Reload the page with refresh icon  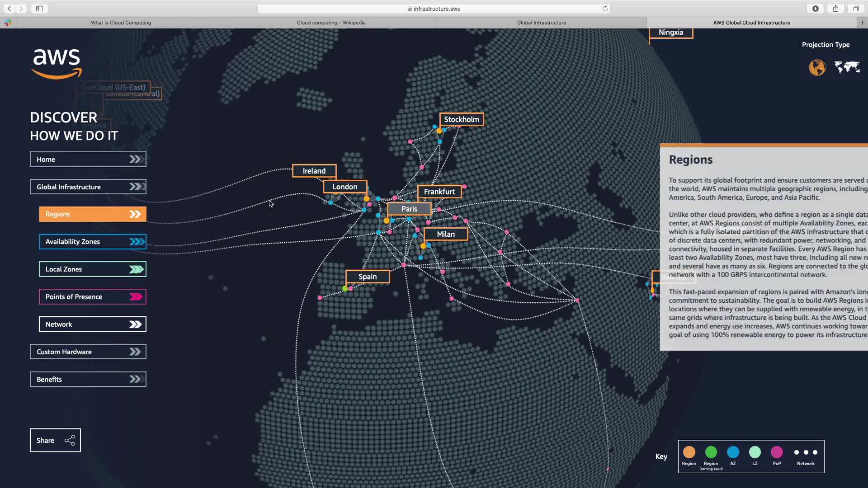coord(605,9)
